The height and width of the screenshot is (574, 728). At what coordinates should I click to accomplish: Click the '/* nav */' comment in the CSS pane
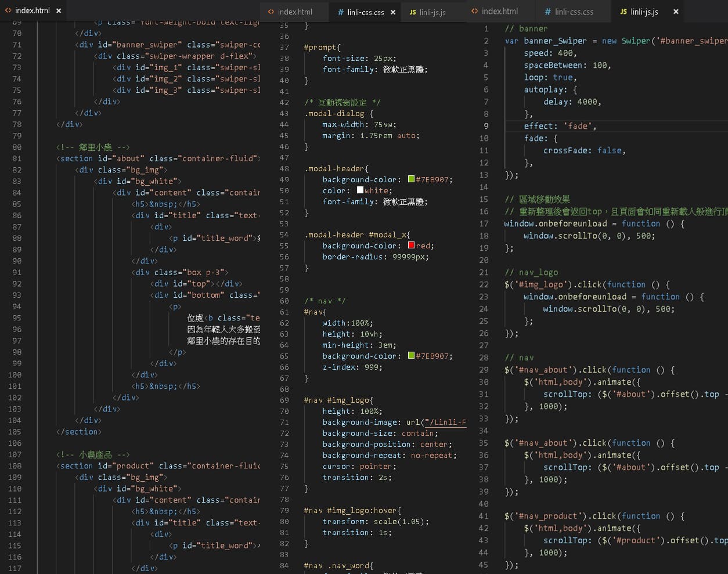325,301
